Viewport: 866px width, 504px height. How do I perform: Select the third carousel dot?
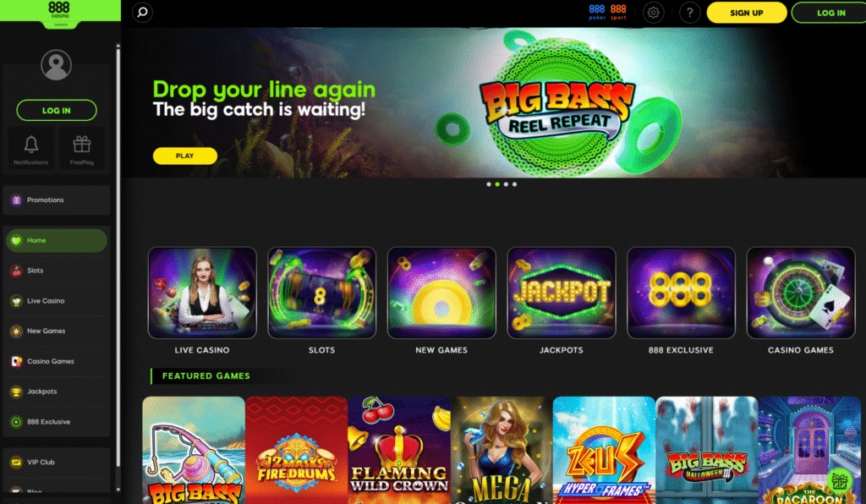506,184
